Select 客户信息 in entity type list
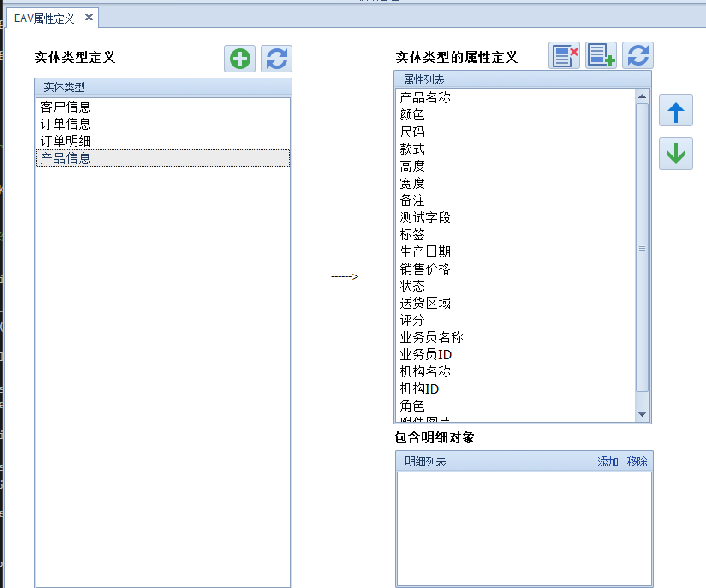 (x=163, y=107)
